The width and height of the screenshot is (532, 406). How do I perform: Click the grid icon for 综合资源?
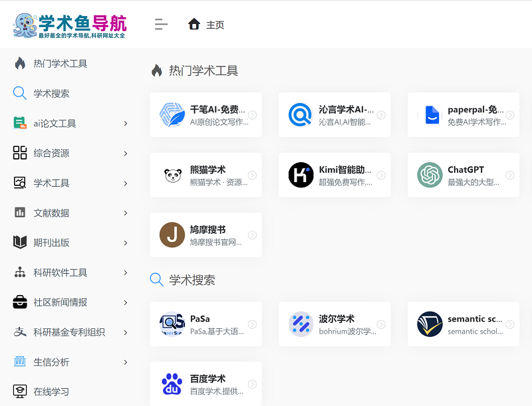point(20,153)
